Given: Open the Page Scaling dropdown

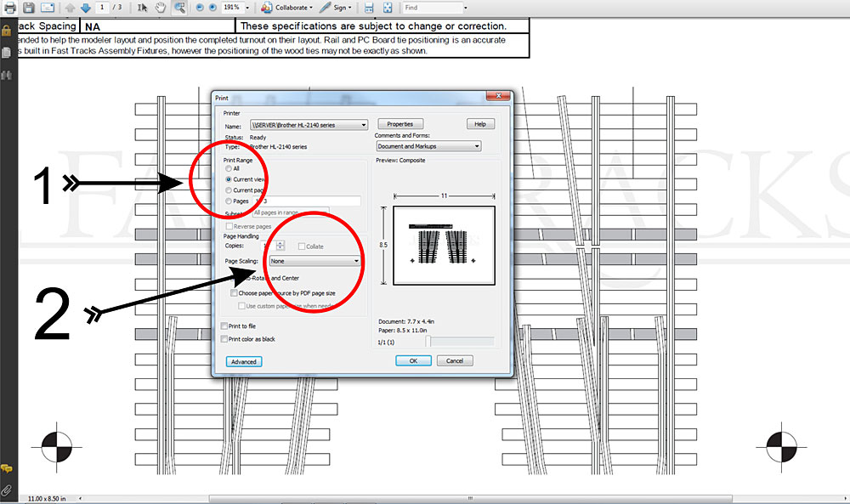Looking at the screenshot, I should click(314, 261).
